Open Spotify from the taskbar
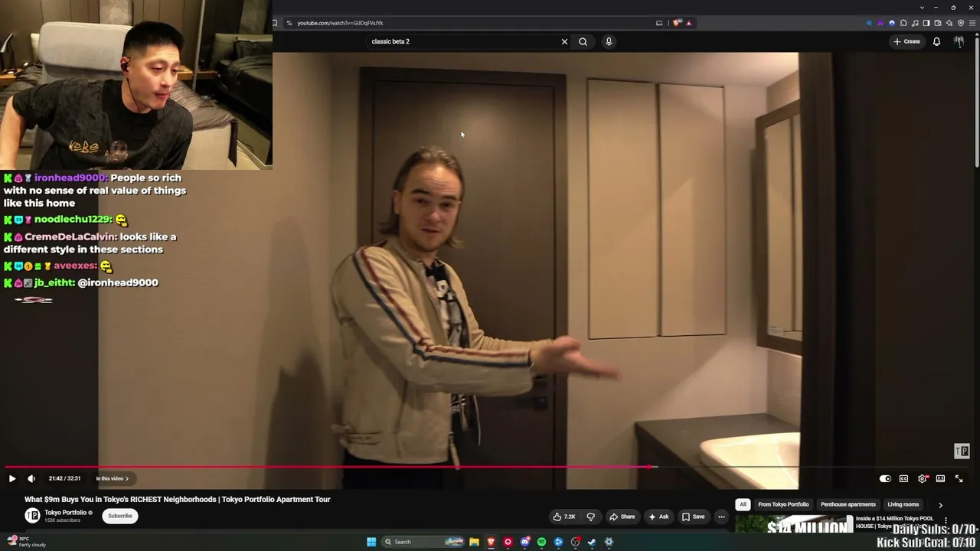Viewport: 980px width, 551px height. (541, 542)
